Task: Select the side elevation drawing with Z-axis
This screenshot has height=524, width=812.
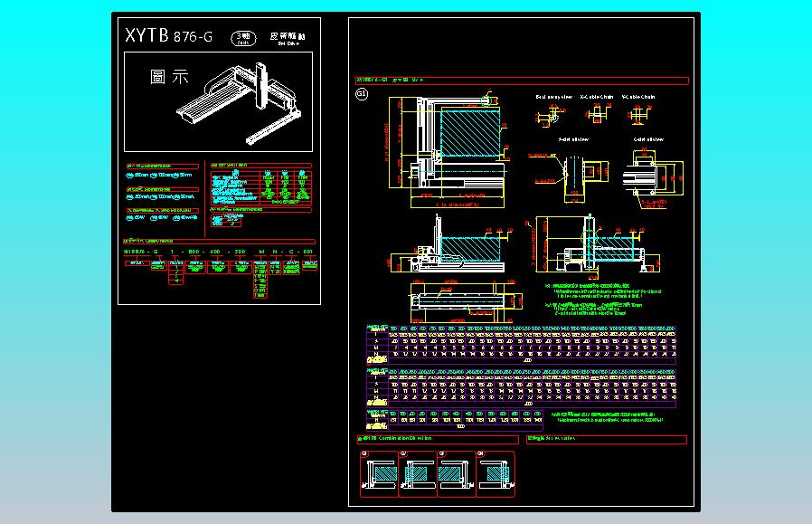Action: 594,247
